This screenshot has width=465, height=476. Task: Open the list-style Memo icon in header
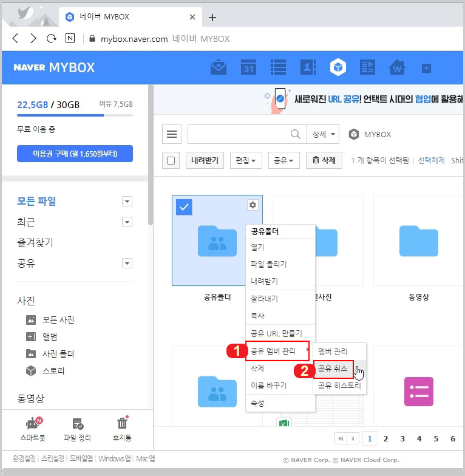pos(278,67)
